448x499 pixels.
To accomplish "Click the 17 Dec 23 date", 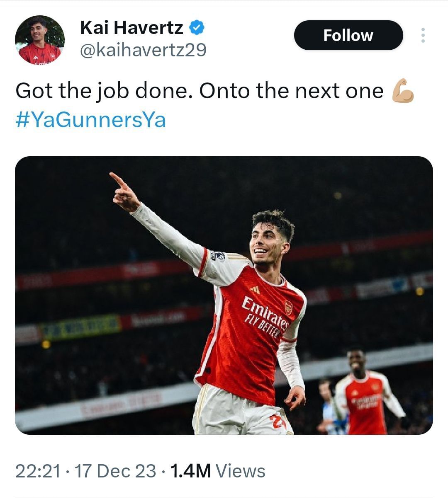I will click(115, 471).
